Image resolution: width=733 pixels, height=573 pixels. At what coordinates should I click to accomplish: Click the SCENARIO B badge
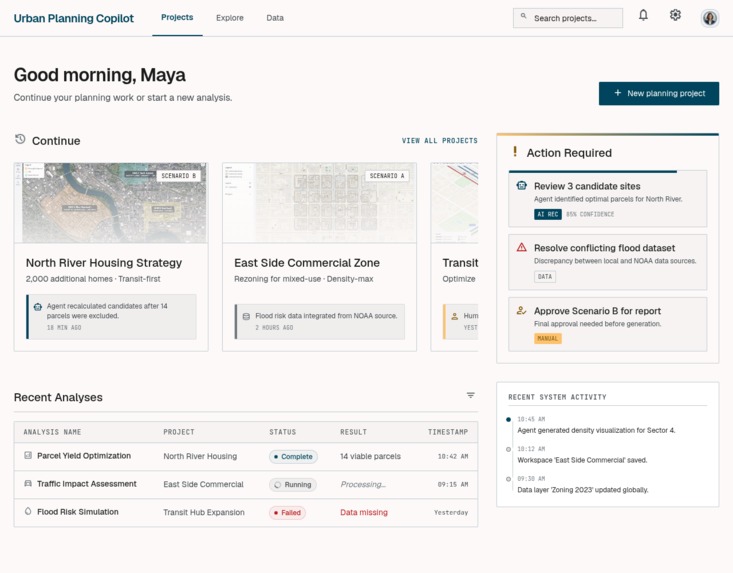179,176
